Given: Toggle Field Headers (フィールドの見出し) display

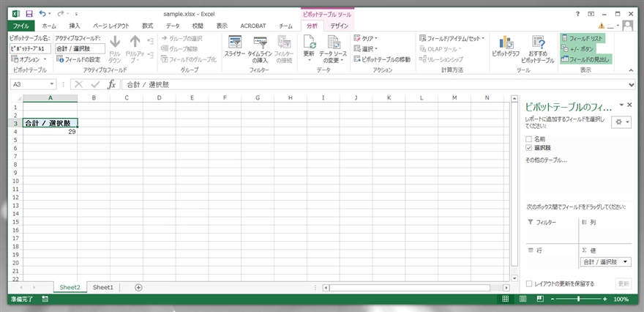Looking at the screenshot, I should (x=585, y=59).
